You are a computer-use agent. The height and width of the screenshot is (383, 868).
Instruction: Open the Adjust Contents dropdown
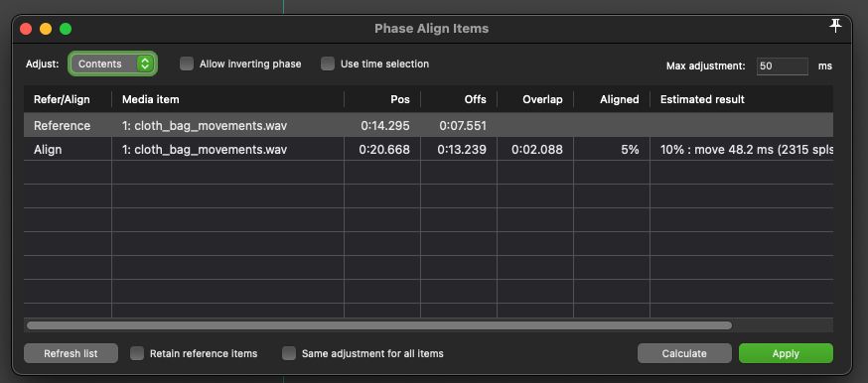point(113,64)
